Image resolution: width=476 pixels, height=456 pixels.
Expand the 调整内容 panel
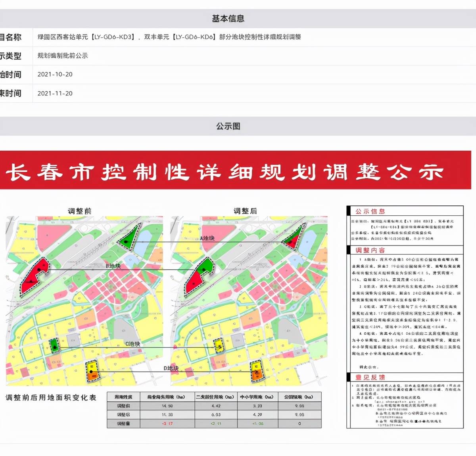pyautogui.click(x=371, y=251)
